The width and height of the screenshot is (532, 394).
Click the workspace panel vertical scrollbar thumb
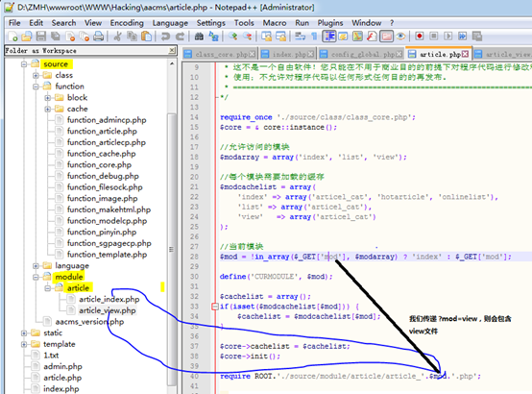(x=172, y=249)
